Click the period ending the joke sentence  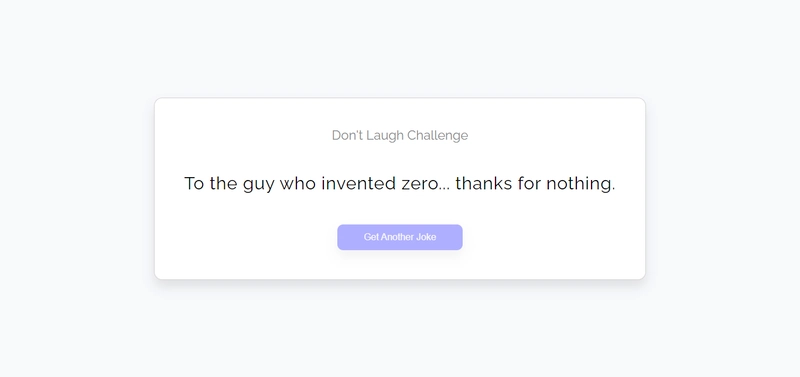[613, 190]
